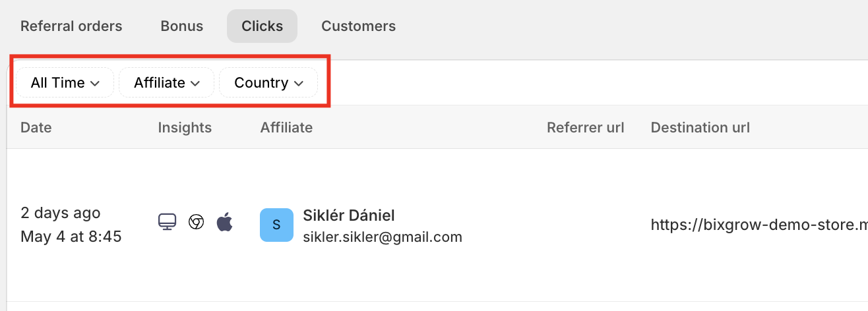The image size is (868, 311).
Task: Click the Referrer url column header
Action: [x=585, y=127]
